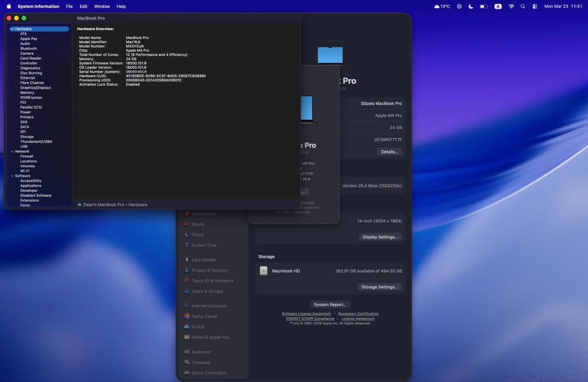Click Hardware in the path bar
The width and height of the screenshot is (588, 382).
tap(138, 205)
